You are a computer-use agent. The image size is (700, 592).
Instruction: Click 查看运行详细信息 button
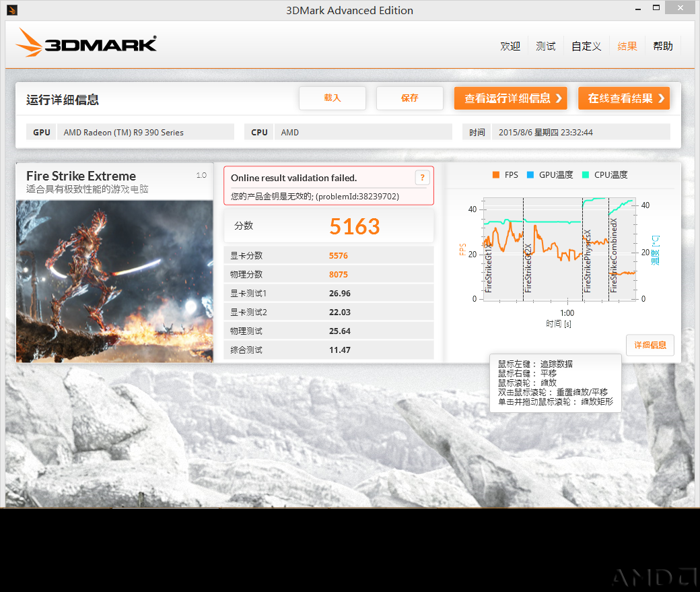[x=511, y=98]
